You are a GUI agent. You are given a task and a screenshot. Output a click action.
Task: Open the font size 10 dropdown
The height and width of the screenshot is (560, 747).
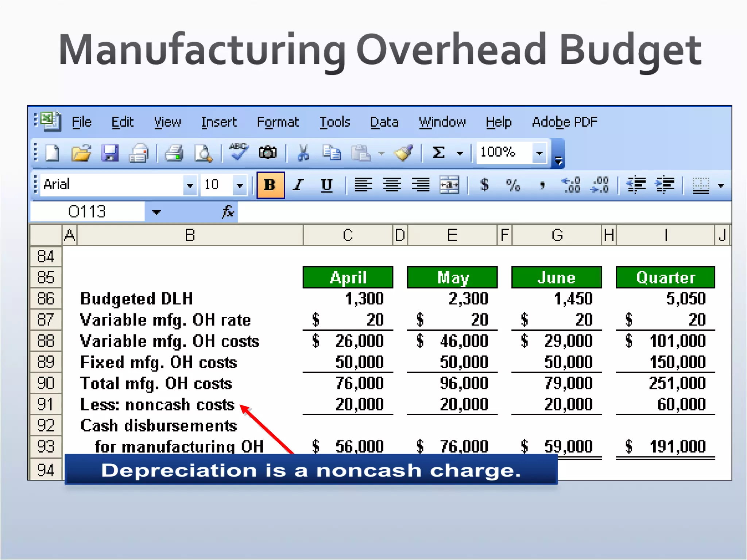240,185
